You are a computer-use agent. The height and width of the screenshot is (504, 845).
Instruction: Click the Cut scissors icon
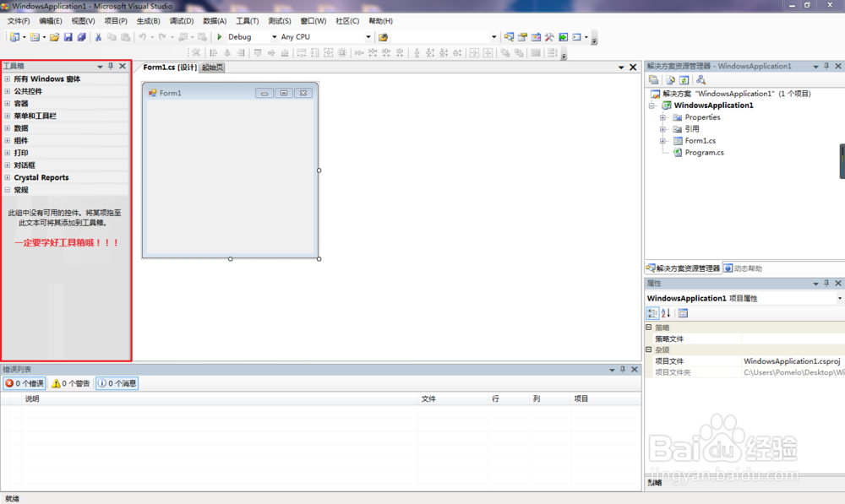tap(98, 37)
